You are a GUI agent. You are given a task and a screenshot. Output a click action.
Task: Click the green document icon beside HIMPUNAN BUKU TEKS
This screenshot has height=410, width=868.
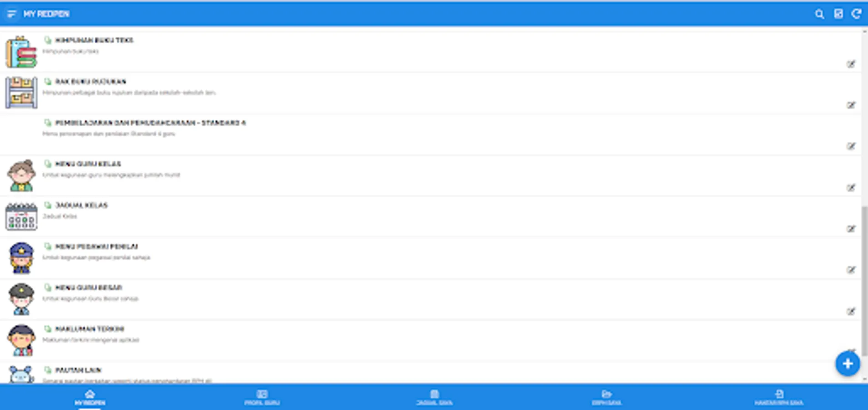tap(47, 40)
